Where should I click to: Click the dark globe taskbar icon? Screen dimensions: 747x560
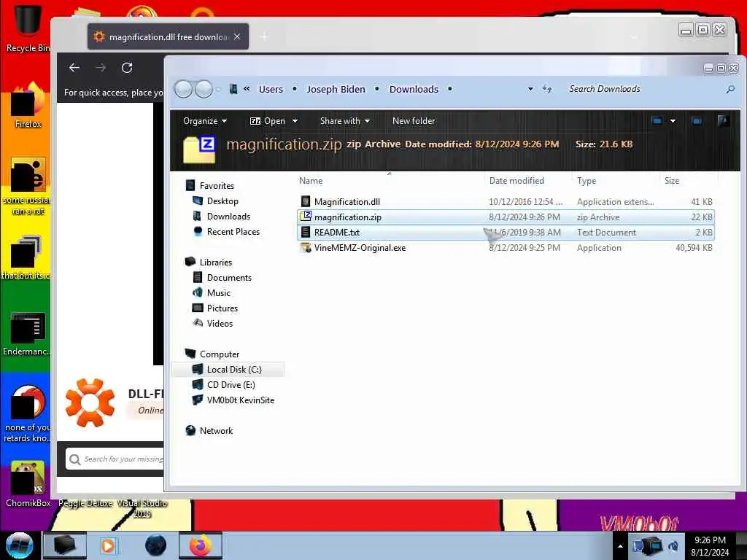(x=156, y=545)
